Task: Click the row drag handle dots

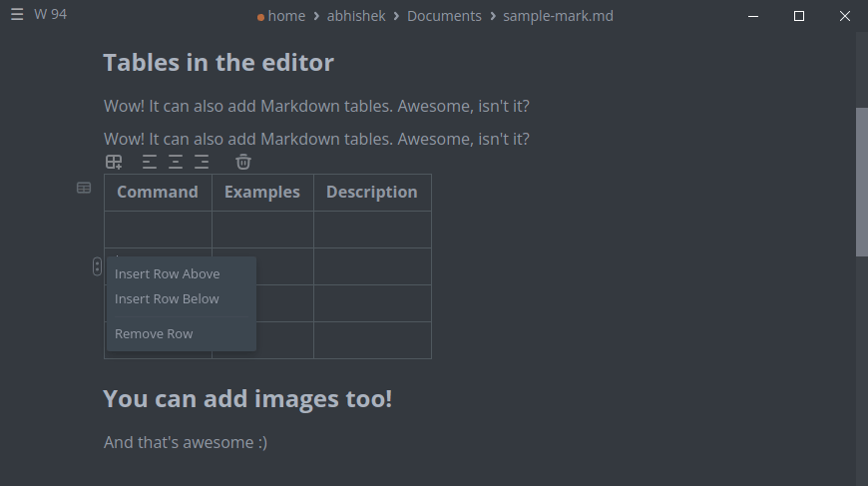Action: (97, 266)
